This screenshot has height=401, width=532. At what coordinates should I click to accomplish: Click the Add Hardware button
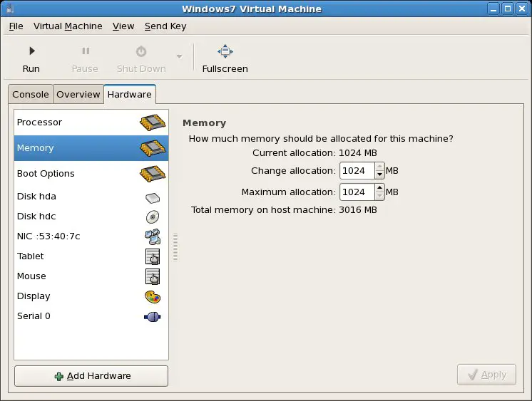[x=91, y=376]
